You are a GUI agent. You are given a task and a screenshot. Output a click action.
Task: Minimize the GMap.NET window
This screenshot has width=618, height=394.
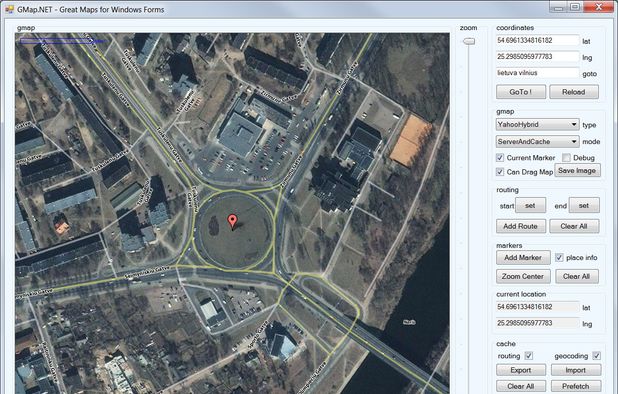click(x=558, y=7)
